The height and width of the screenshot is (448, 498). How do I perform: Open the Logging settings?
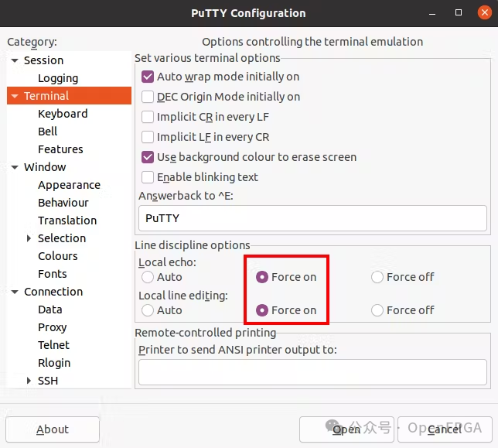pos(58,78)
